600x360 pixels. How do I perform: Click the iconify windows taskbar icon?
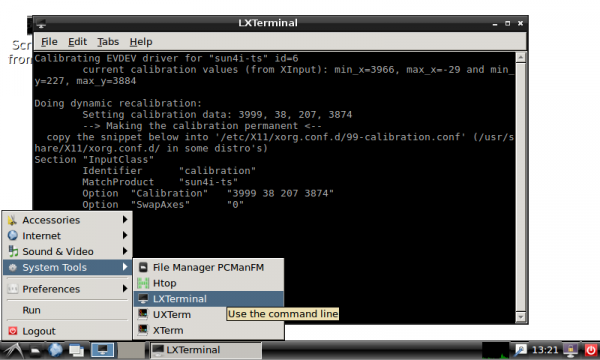[x=77, y=350]
